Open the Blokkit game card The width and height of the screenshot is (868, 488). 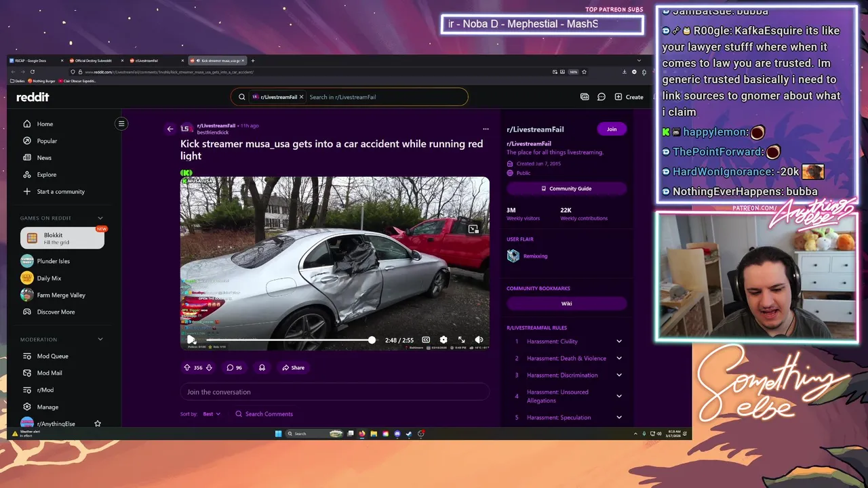(62, 239)
